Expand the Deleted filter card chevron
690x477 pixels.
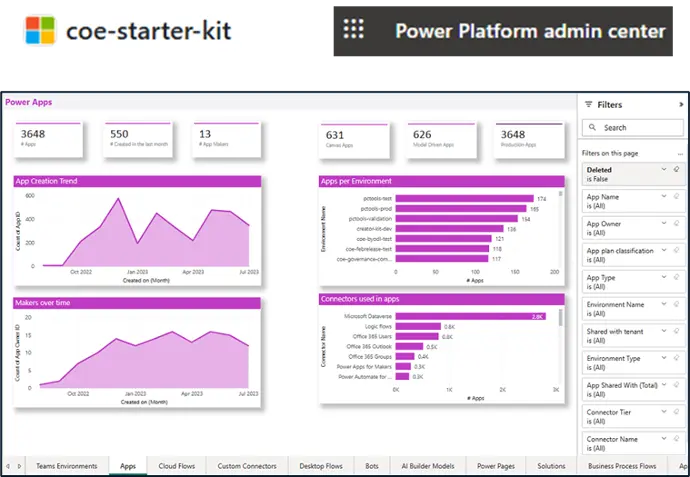(664, 169)
